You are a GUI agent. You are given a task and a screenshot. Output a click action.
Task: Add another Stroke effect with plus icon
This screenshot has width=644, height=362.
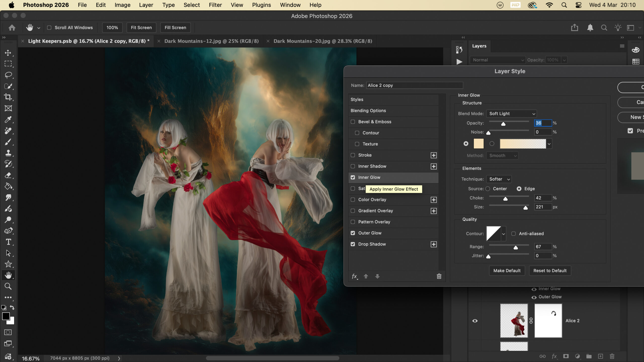[433, 155]
